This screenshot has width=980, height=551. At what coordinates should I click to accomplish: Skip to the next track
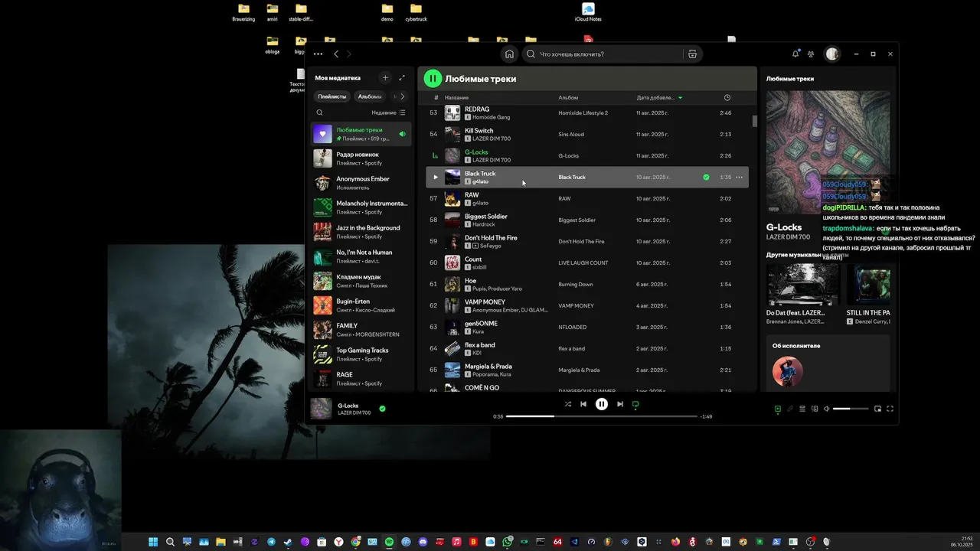(620, 404)
